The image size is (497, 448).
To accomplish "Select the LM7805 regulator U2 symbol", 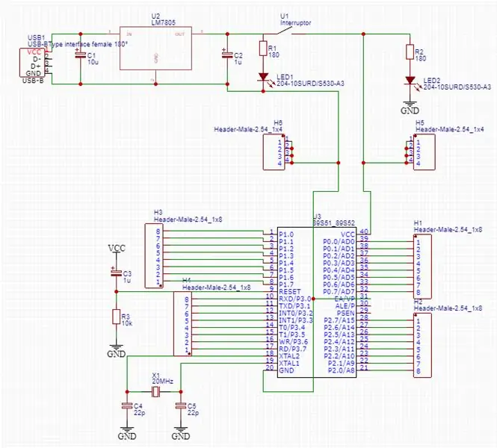I will tap(155, 48).
